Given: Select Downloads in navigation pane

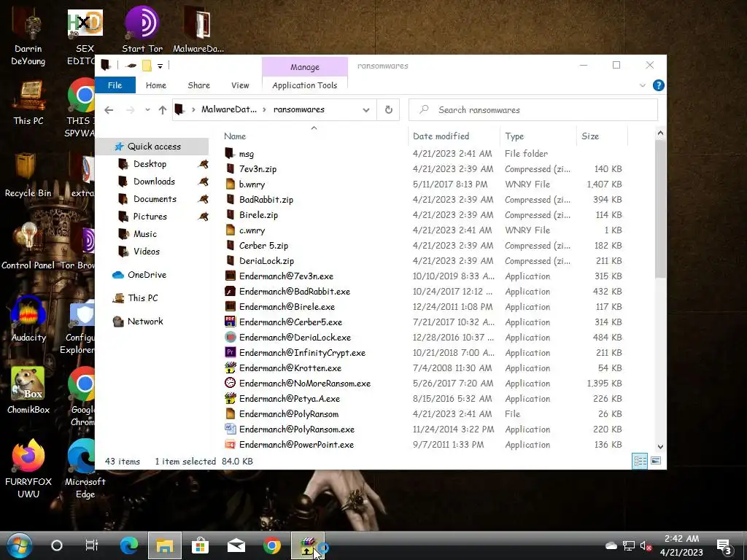Looking at the screenshot, I should coord(154,182).
